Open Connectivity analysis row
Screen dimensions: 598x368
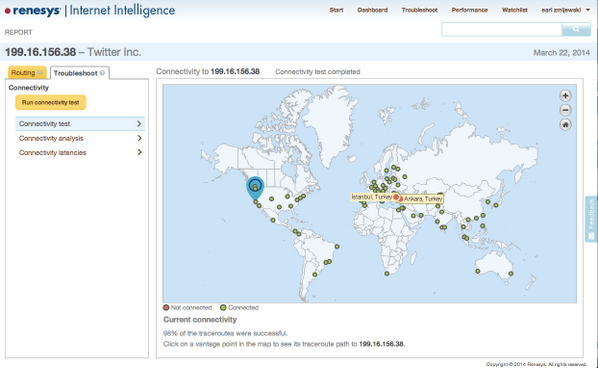click(80, 138)
